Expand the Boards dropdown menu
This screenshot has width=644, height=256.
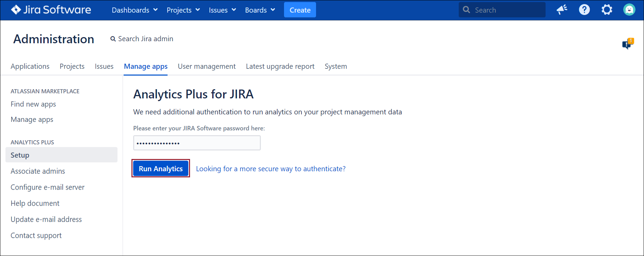(260, 10)
